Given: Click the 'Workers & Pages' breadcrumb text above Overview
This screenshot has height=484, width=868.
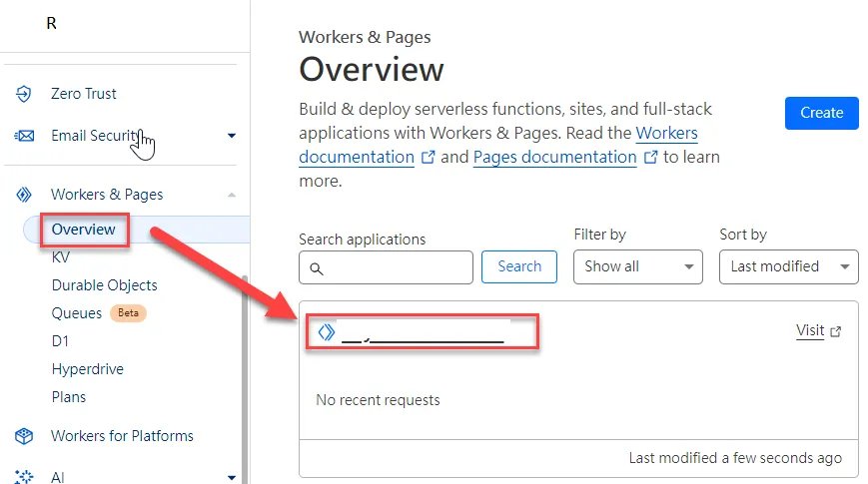Looking at the screenshot, I should (365, 37).
